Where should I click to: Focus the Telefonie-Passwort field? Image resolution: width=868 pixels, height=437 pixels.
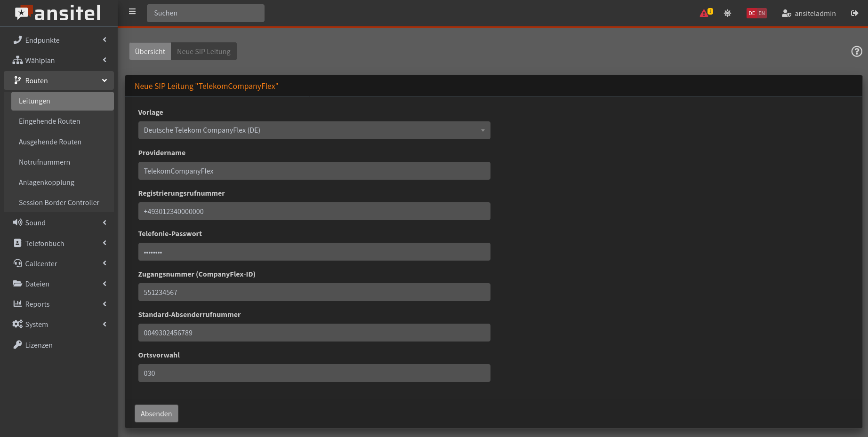click(314, 252)
